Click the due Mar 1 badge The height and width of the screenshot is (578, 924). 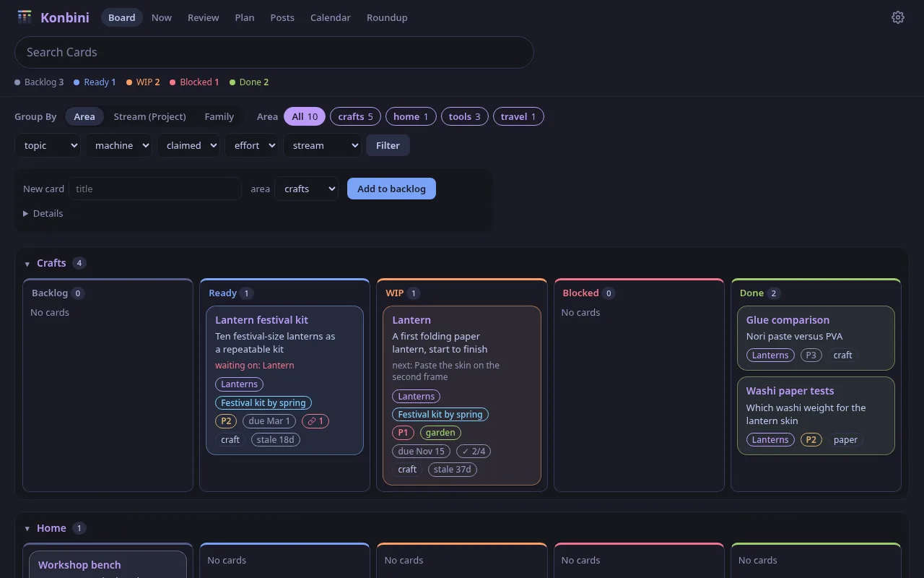click(x=269, y=421)
